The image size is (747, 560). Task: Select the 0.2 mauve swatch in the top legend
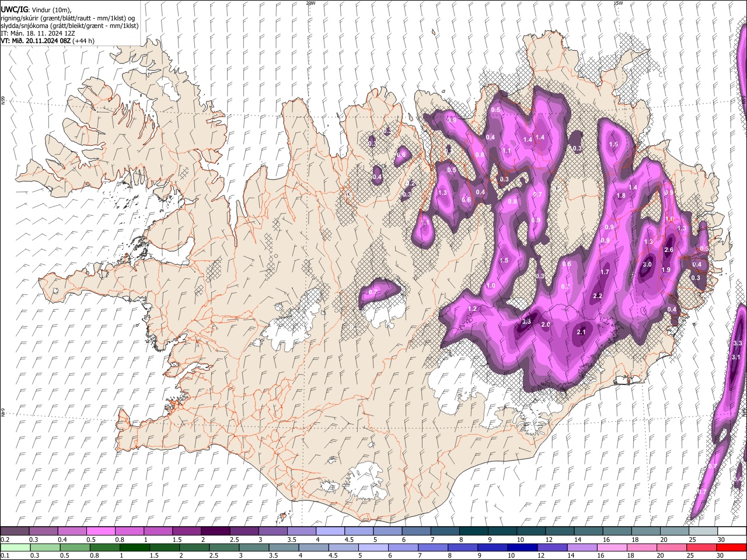pyautogui.click(x=15, y=531)
